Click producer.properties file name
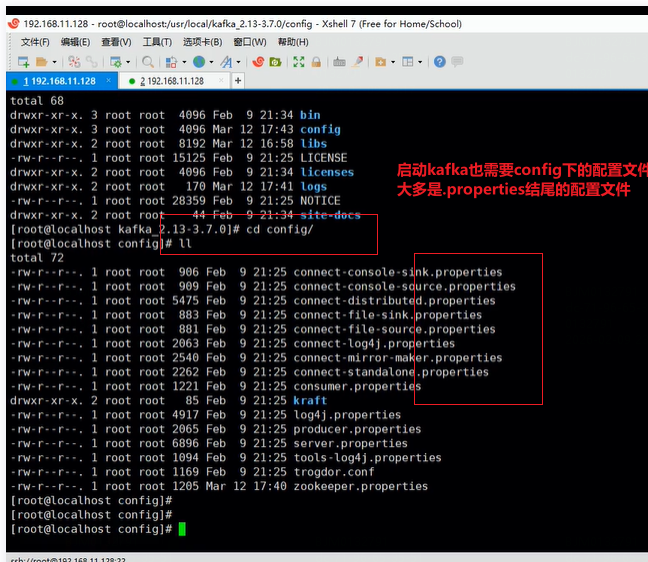 (357, 429)
